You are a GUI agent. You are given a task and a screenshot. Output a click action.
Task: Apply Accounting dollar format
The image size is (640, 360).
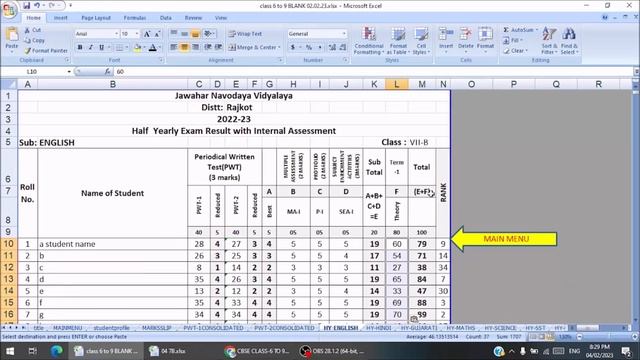pos(293,48)
